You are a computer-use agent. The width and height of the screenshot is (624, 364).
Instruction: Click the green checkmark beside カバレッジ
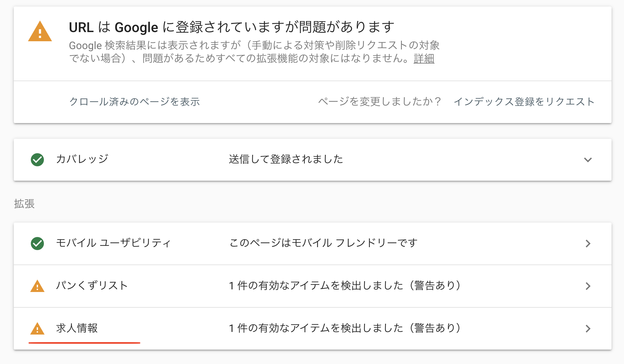point(37,160)
